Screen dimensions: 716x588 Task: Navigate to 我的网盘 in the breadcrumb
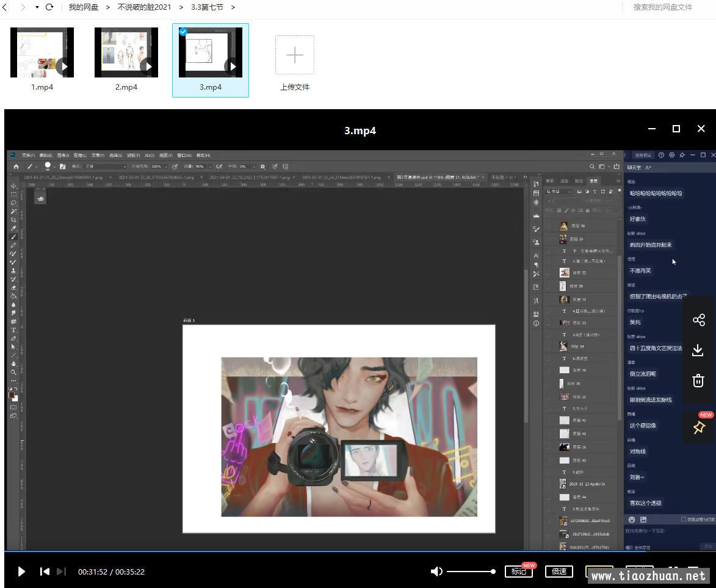tap(84, 7)
